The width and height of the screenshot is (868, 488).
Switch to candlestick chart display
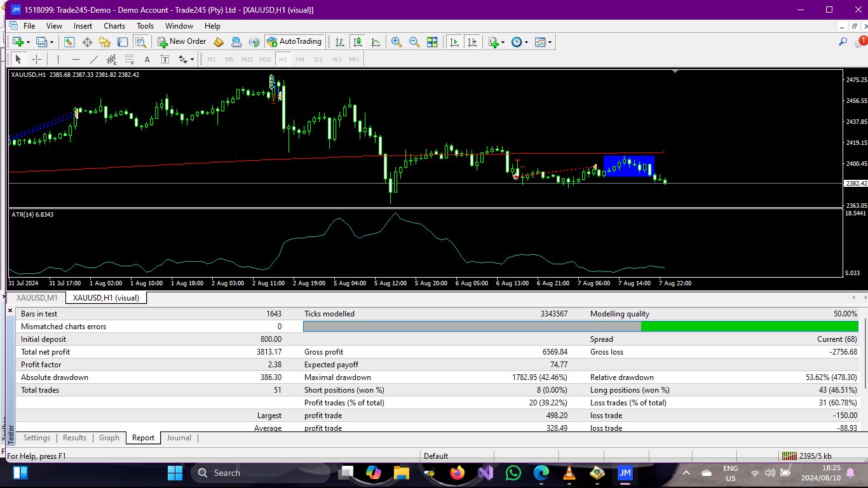click(x=358, y=42)
